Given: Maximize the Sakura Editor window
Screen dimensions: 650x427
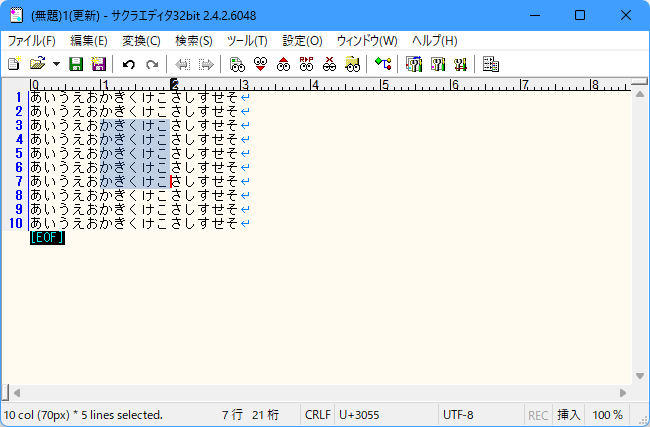Looking at the screenshot, I should click(580, 15).
